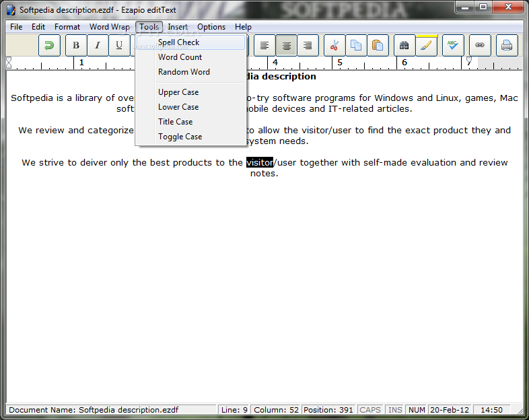Click the green undo arrow toolbar button
This screenshot has width=529, height=420.
click(49, 45)
